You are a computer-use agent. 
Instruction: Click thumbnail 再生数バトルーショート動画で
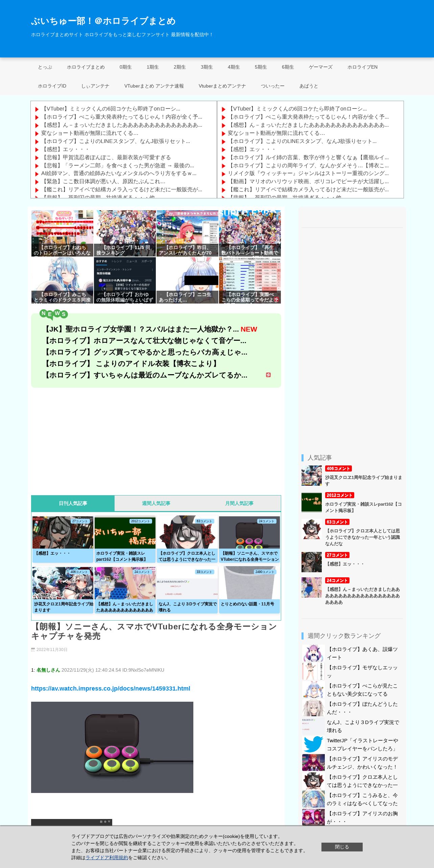(250, 233)
